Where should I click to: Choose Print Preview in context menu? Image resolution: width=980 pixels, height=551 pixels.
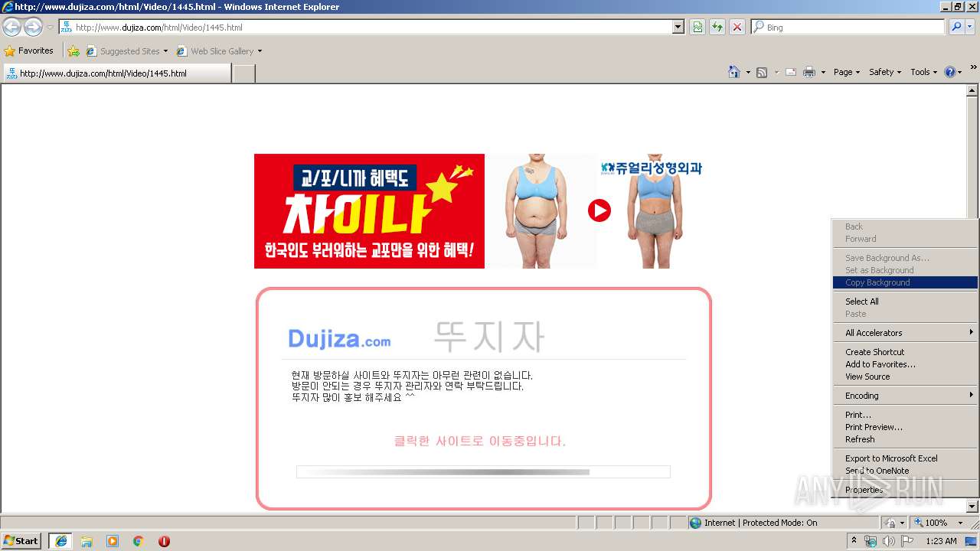tap(905, 427)
